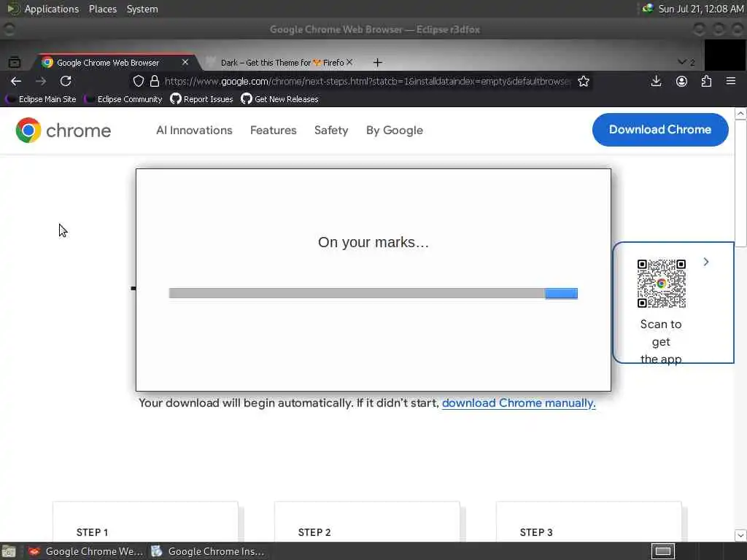The image size is (747, 560).
Task: Open the downloads panel
Action: point(657,82)
